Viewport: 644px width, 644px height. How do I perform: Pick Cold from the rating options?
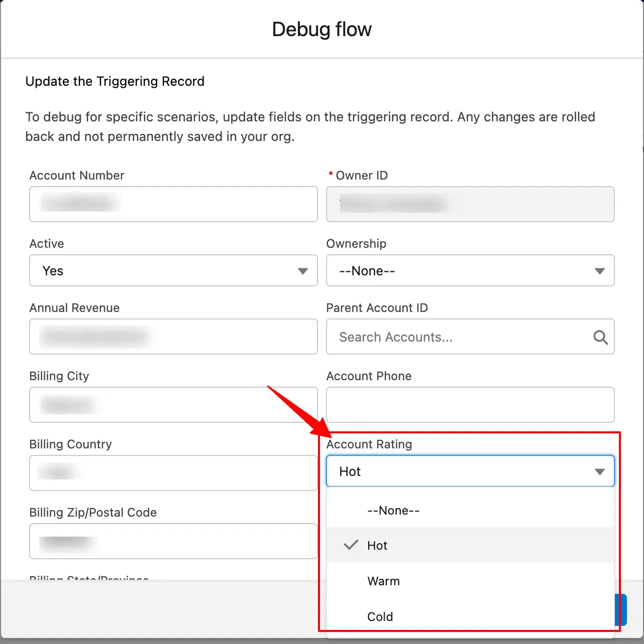click(470, 616)
